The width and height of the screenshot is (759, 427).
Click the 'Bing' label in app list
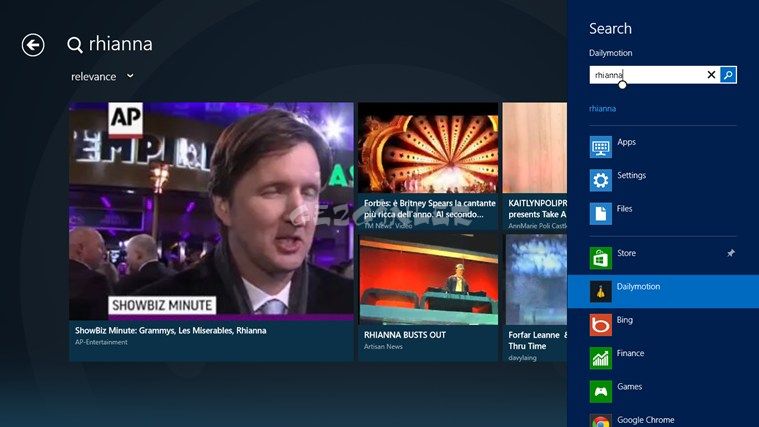624,320
